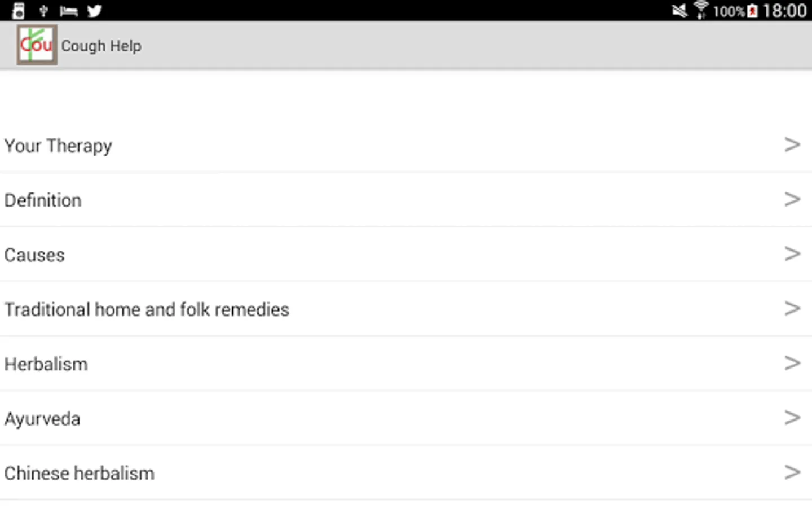Go to Your Therapy
812x508 pixels.
pyautogui.click(x=58, y=146)
